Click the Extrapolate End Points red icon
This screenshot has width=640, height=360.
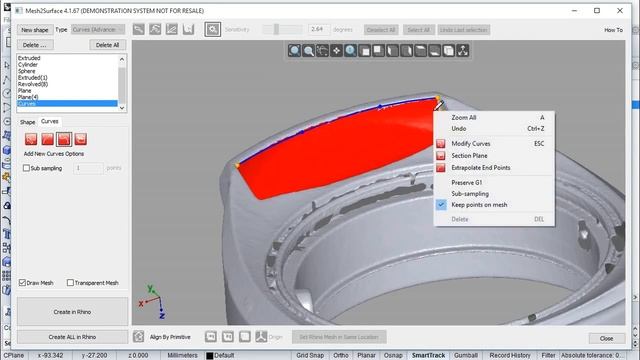coord(440,168)
